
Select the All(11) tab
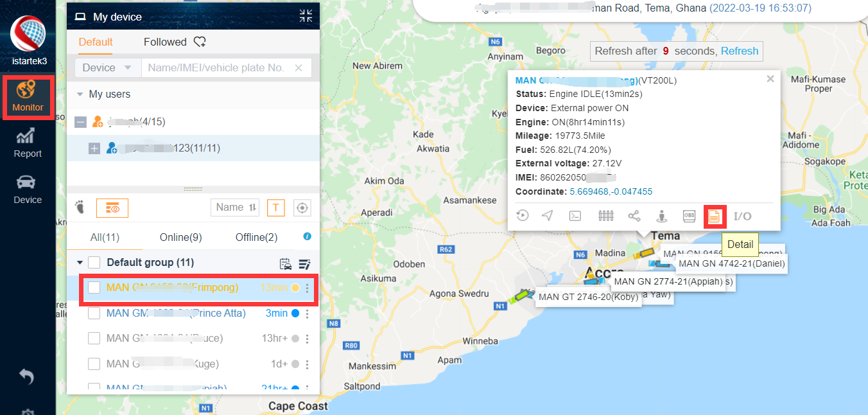pyautogui.click(x=105, y=238)
